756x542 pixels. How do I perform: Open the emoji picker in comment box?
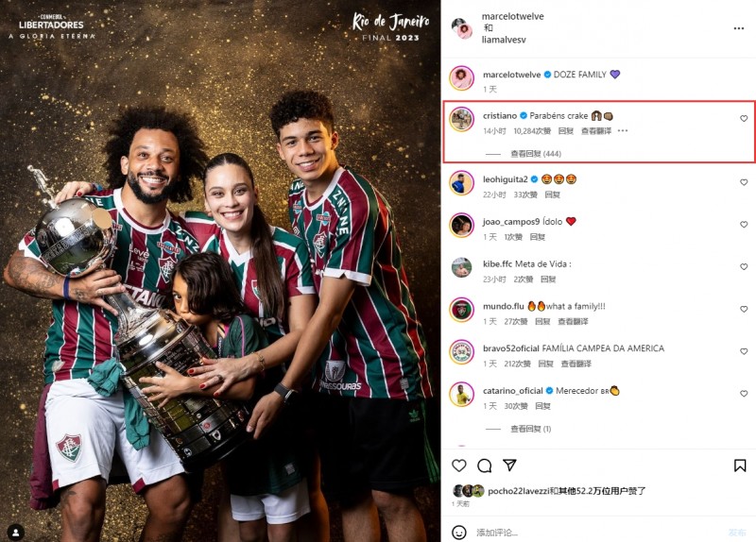pyautogui.click(x=459, y=533)
